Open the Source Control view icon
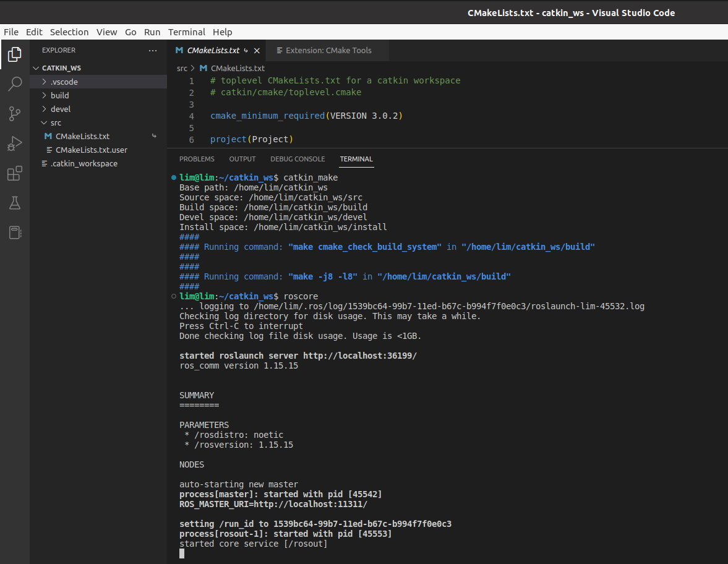Image resolution: width=728 pixels, height=564 pixels. tap(15, 114)
